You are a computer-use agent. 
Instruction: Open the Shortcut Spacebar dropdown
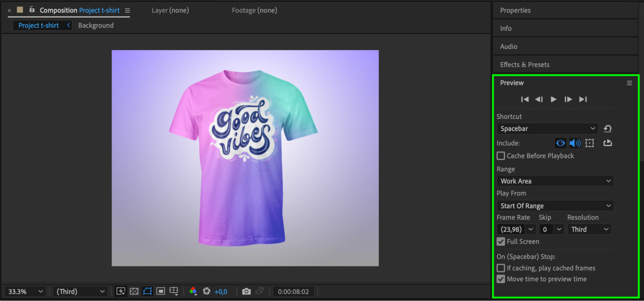(x=547, y=128)
